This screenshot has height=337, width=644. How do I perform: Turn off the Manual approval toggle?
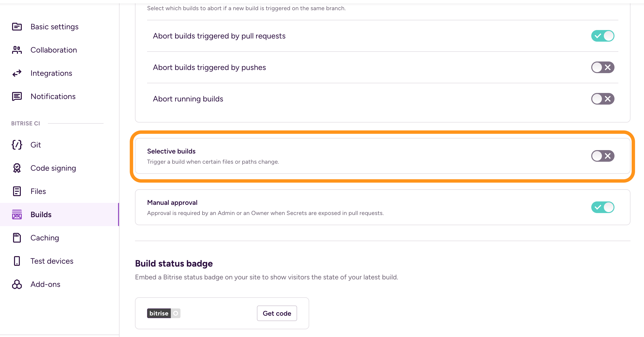[602, 207]
